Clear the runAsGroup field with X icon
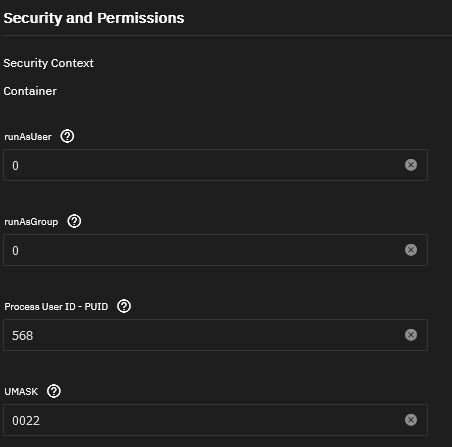Screen dimensions: 452x447 coord(411,250)
